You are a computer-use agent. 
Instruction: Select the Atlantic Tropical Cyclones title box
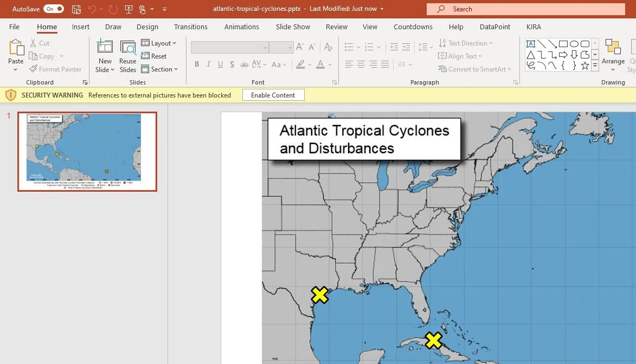pos(364,139)
